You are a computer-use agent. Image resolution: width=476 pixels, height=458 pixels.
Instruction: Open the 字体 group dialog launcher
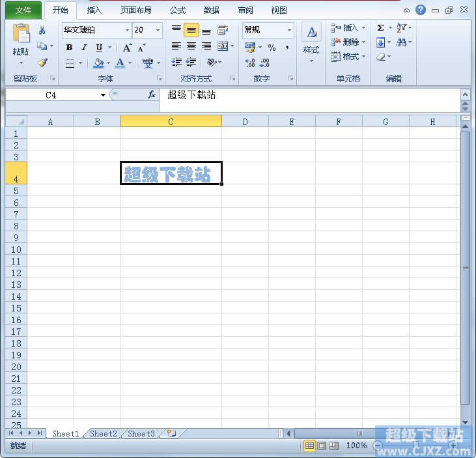click(x=160, y=78)
